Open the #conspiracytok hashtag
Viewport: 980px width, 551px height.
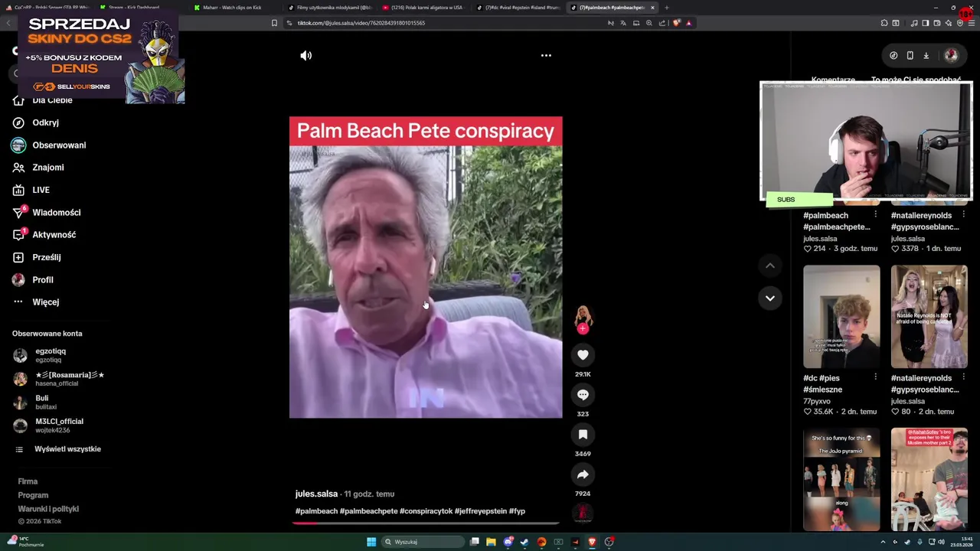tap(426, 511)
